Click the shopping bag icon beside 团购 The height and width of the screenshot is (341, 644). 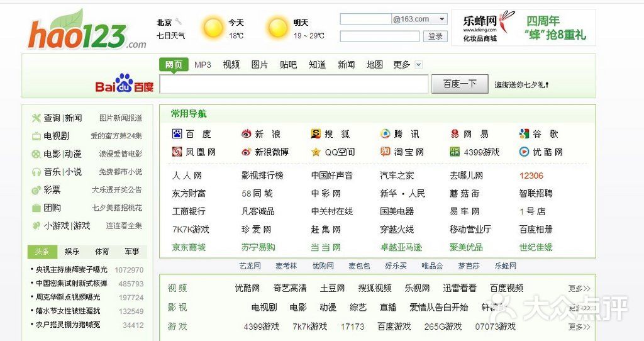(36, 208)
